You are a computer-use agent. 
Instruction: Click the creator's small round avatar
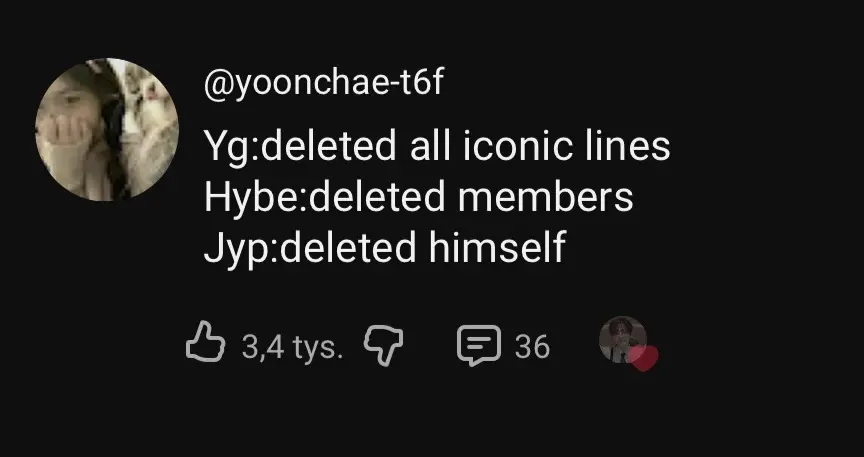pyautogui.click(x=621, y=341)
